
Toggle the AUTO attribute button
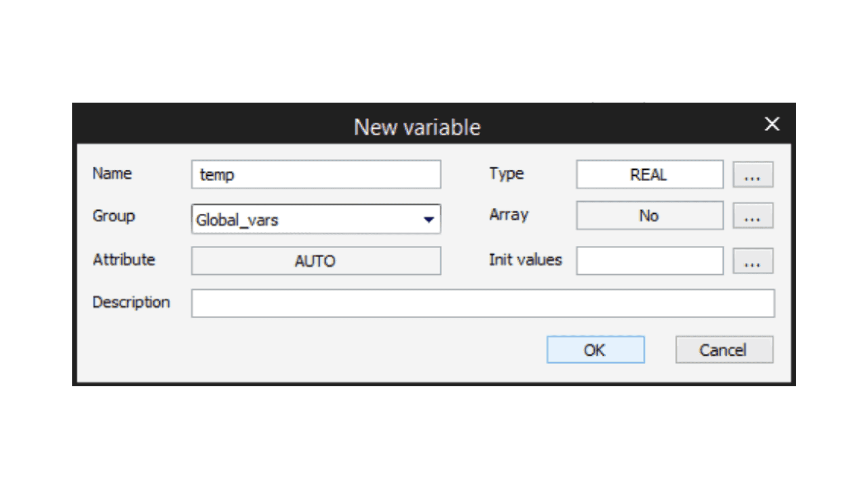(x=316, y=261)
